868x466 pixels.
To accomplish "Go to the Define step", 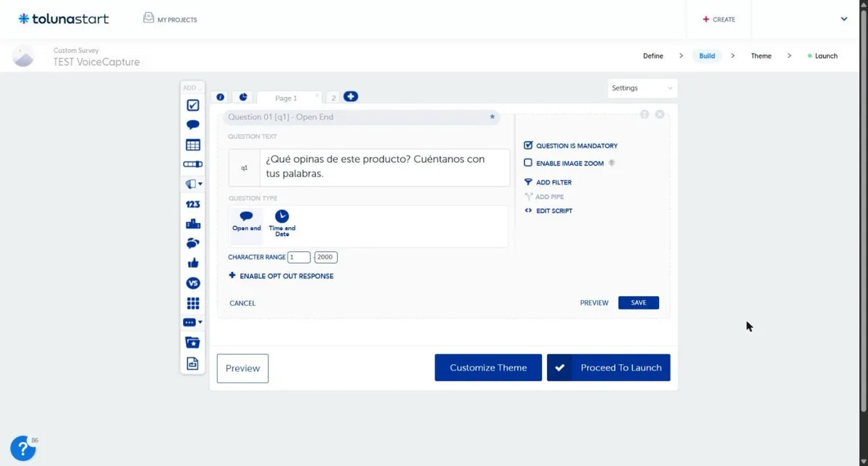I will coord(653,56).
